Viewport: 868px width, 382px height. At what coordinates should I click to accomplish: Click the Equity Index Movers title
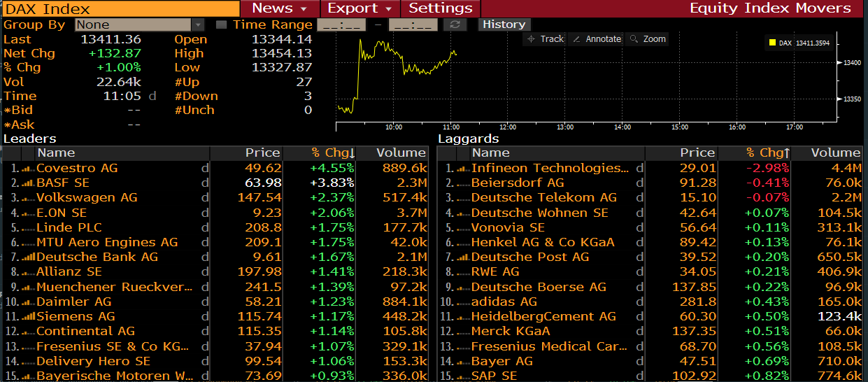pyautogui.click(x=770, y=8)
